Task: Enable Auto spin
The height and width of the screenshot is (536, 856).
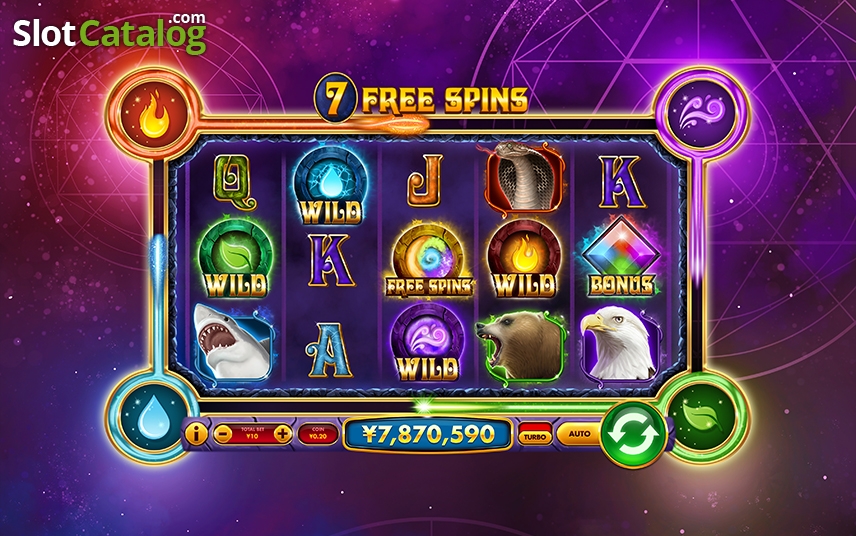Action: [x=579, y=434]
